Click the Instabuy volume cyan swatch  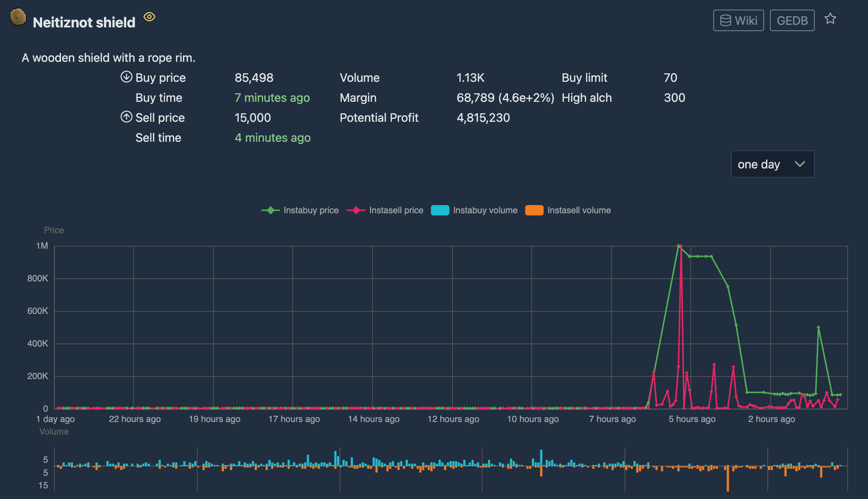pos(440,210)
